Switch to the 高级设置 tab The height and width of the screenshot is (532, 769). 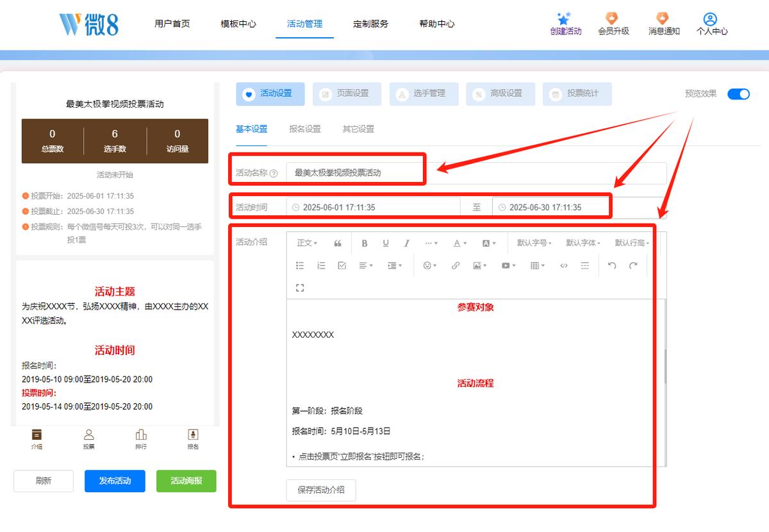pyautogui.click(x=500, y=94)
